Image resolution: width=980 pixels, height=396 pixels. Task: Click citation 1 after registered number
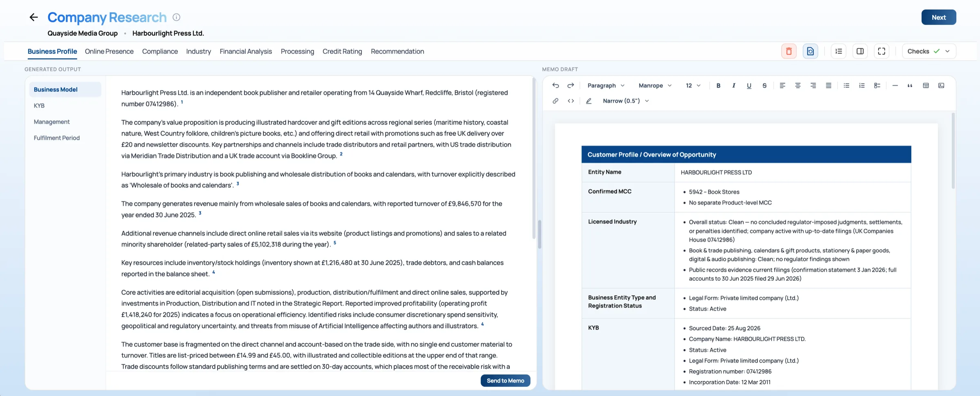182,102
